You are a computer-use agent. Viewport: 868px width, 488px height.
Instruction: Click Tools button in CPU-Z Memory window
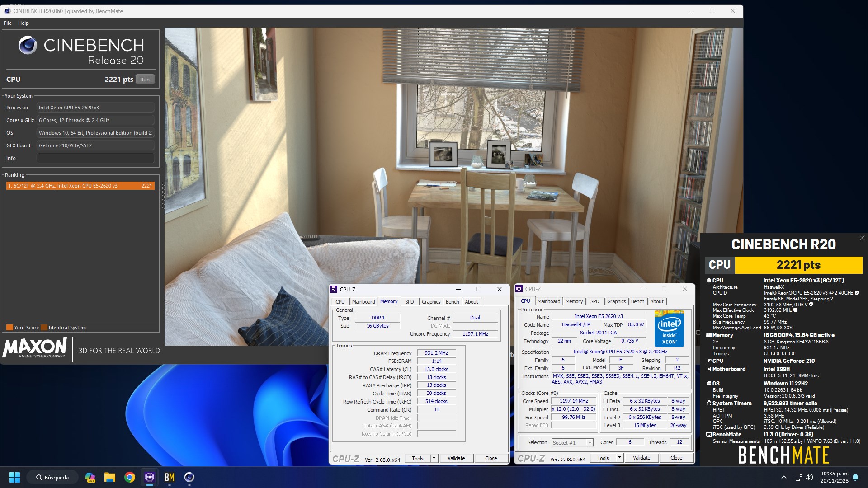(x=418, y=458)
